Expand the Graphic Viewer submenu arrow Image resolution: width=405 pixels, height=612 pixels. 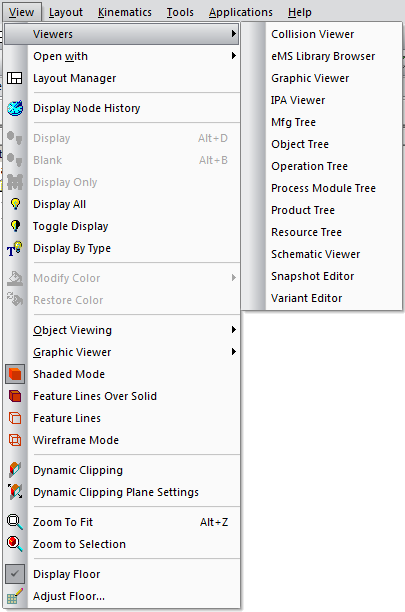(x=234, y=352)
